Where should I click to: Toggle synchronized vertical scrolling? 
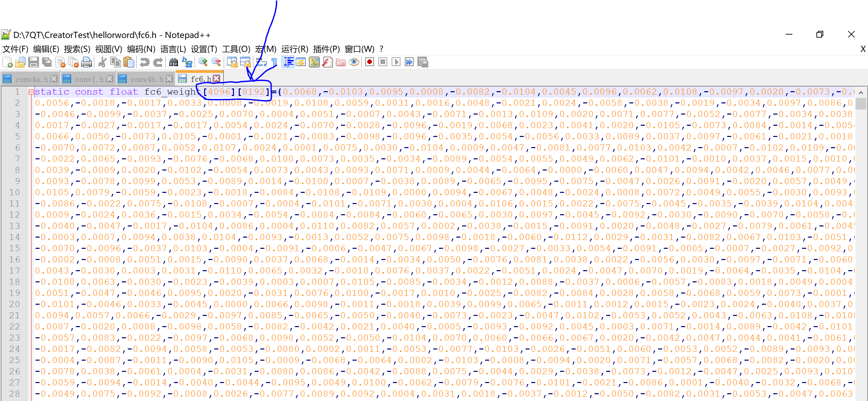(232, 62)
